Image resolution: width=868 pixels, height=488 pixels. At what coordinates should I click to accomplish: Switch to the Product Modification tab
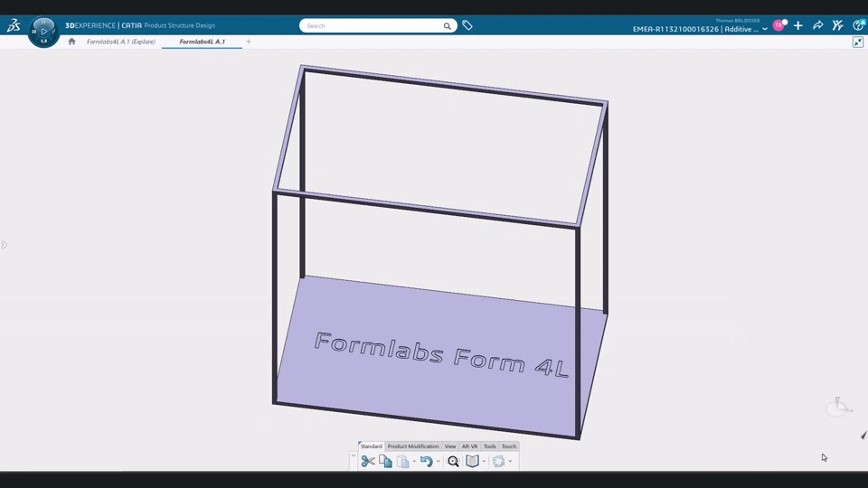413,446
